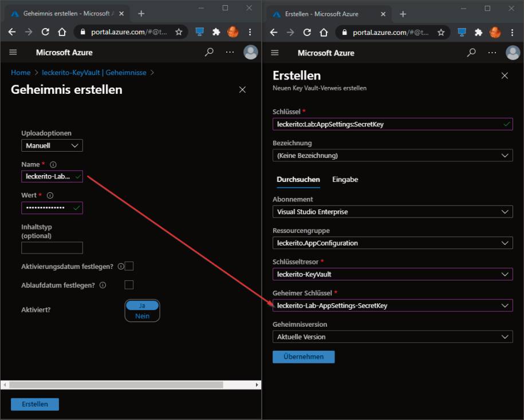Open Uploadoptionen dropdown showing Manuell

click(52, 145)
